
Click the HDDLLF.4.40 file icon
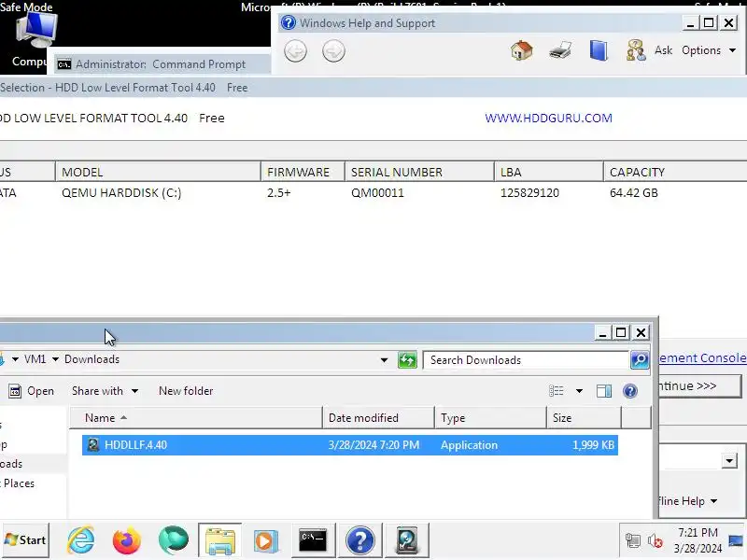pos(93,445)
